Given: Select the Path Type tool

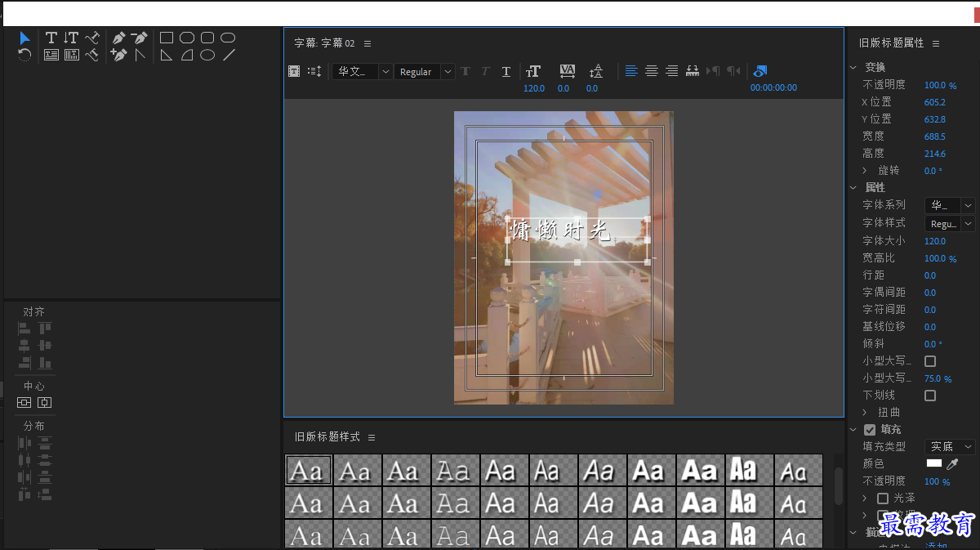Looking at the screenshot, I should coord(91,38).
